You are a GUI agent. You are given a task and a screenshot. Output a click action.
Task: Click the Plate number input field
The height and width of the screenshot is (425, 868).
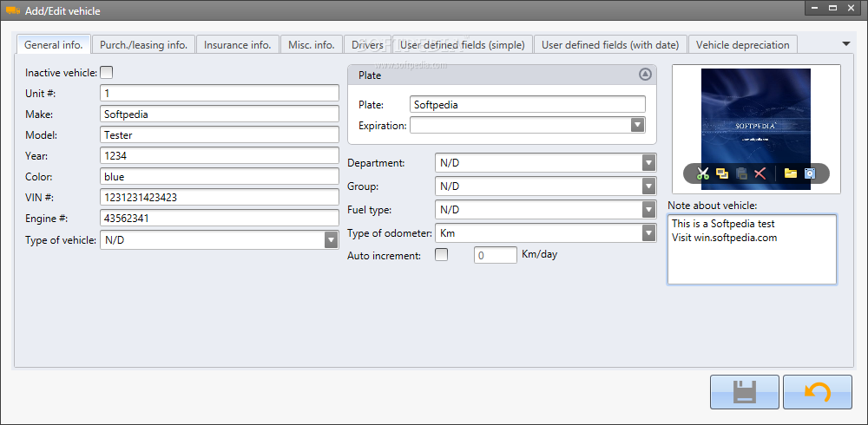(x=528, y=104)
